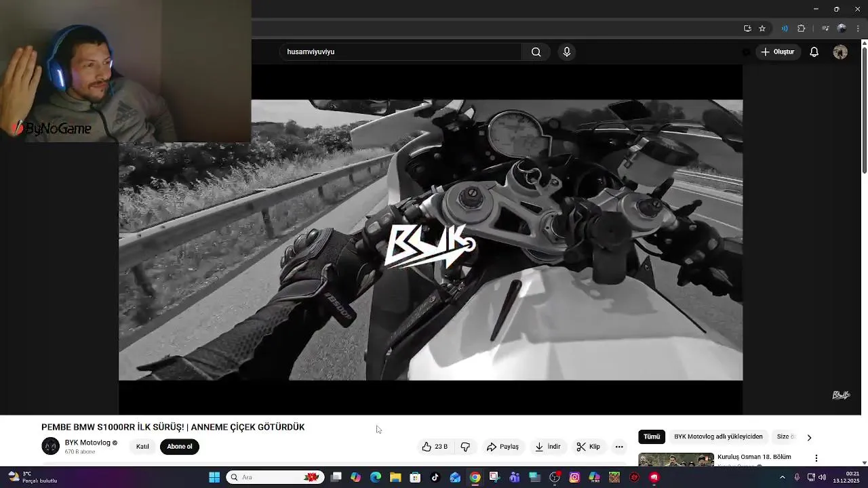Show more filter chips with right arrow
Viewport: 868px width, 488px height.
[x=809, y=437]
